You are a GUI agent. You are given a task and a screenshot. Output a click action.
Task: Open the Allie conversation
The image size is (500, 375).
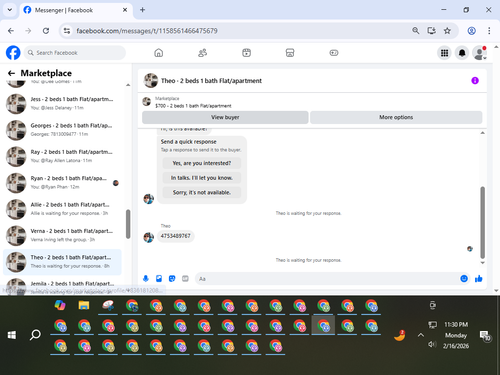[62, 209]
